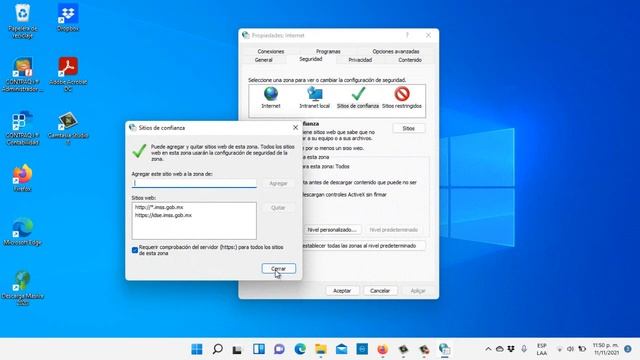Click Cancelar in Propiedades: Internet
The height and width of the screenshot is (360, 640).
[380, 291]
